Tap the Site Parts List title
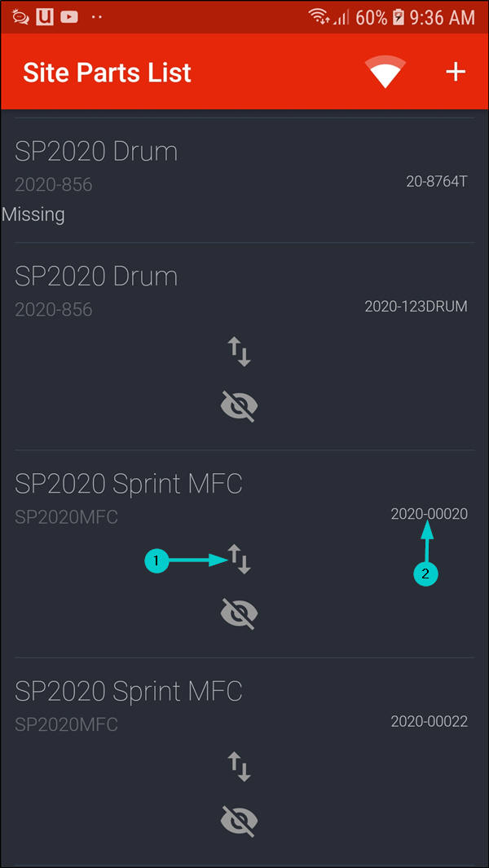This screenshot has width=489, height=868. point(107,72)
